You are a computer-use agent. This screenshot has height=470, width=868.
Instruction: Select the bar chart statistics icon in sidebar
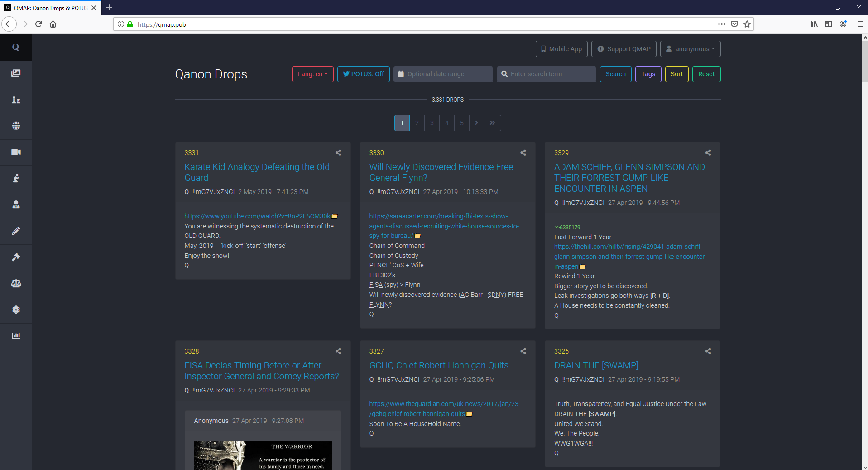[16, 335]
